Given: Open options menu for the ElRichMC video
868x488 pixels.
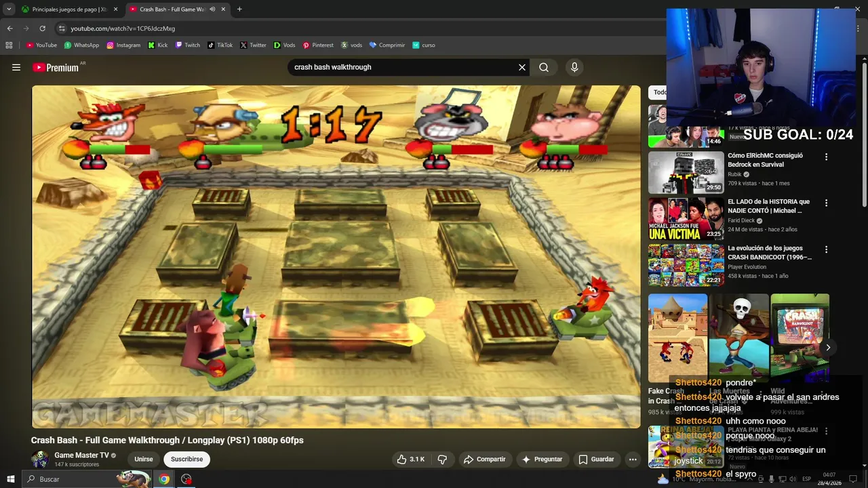Looking at the screenshot, I should tap(826, 157).
